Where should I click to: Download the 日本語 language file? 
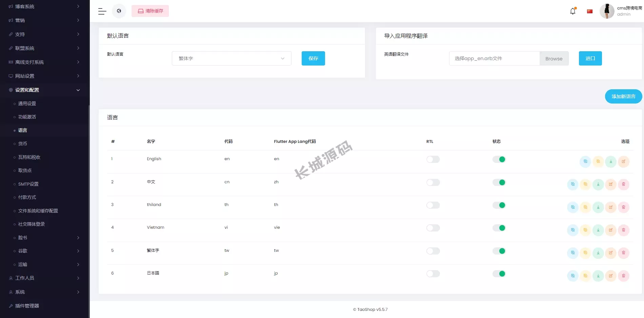click(x=598, y=276)
